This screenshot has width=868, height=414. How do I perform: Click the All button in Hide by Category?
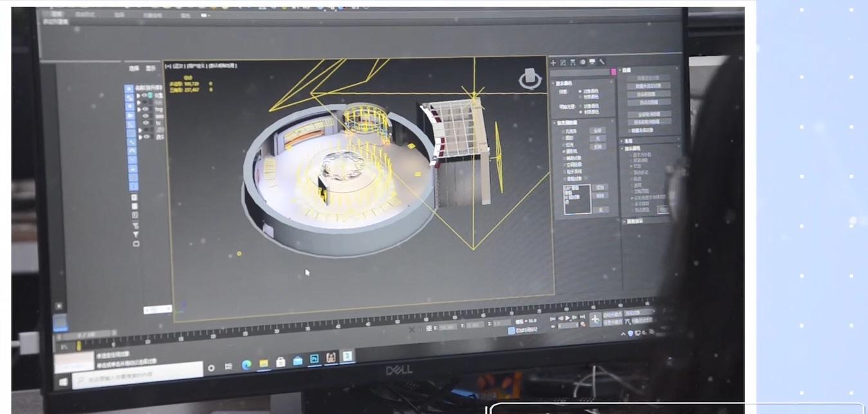[597, 131]
